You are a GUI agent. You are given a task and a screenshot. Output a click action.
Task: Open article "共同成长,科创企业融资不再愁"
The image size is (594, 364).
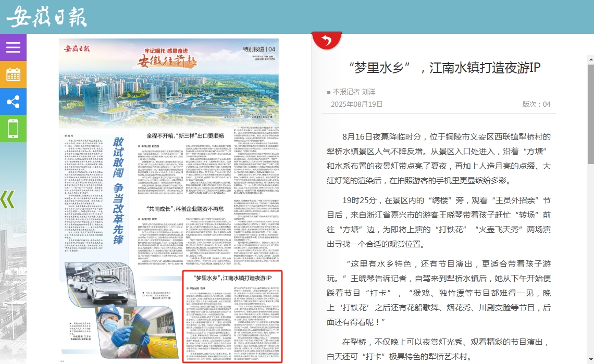click(177, 208)
